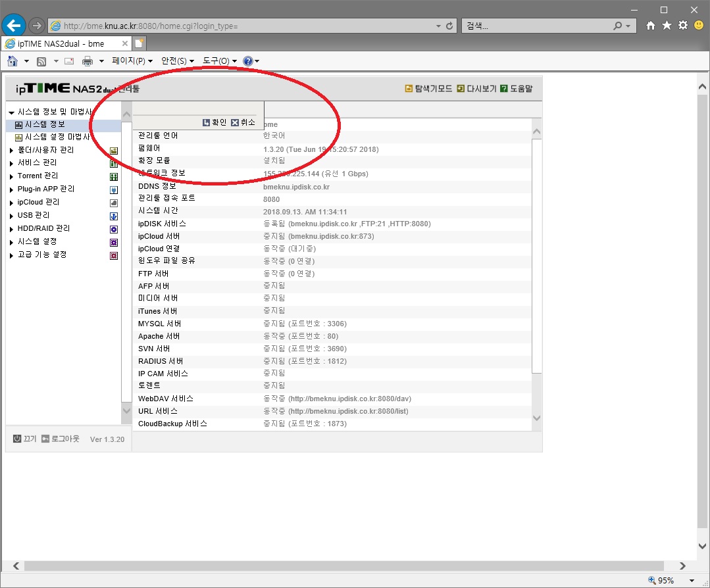The image size is (710, 588).
Task: Go back with the browser back arrow
Action: pyautogui.click(x=14, y=26)
